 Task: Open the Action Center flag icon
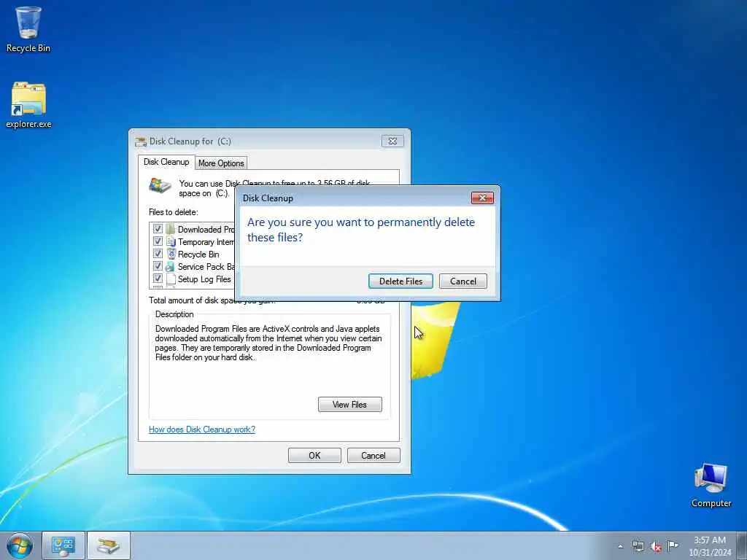coord(673,545)
